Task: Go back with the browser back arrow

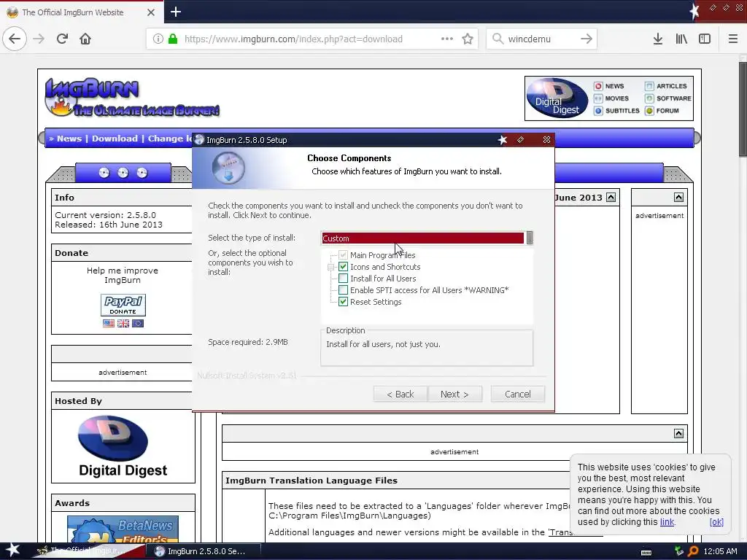Action: (15, 39)
